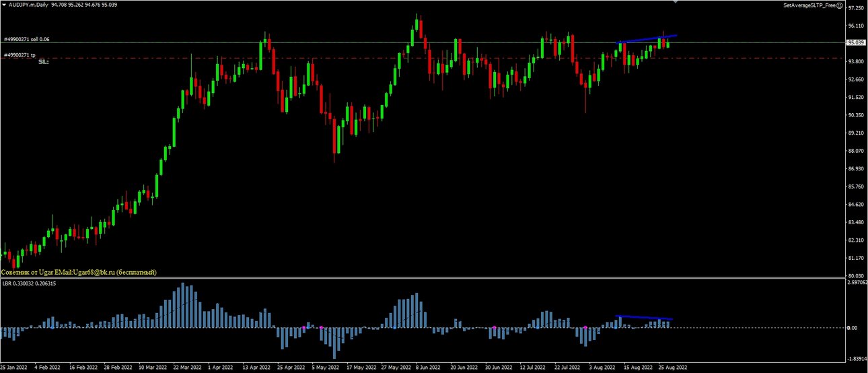
Task: Click the '5 May 2022' date on time axis
Action: tap(326, 368)
